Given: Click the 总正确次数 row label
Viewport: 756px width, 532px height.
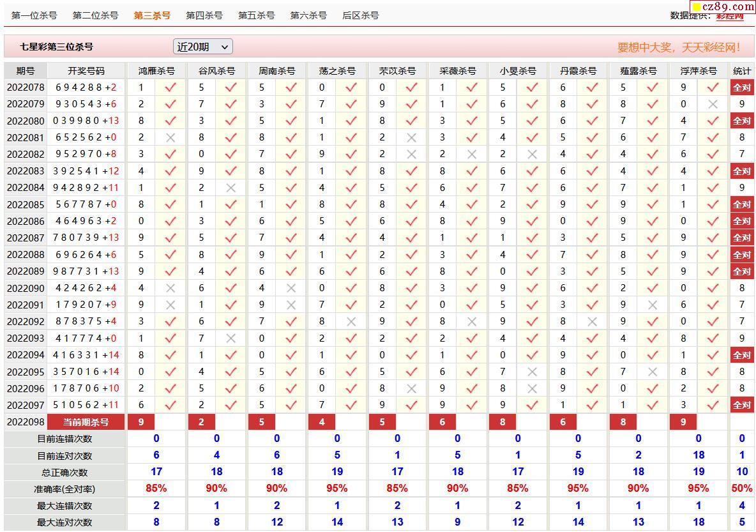Looking at the screenshot, I should tap(64, 473).
